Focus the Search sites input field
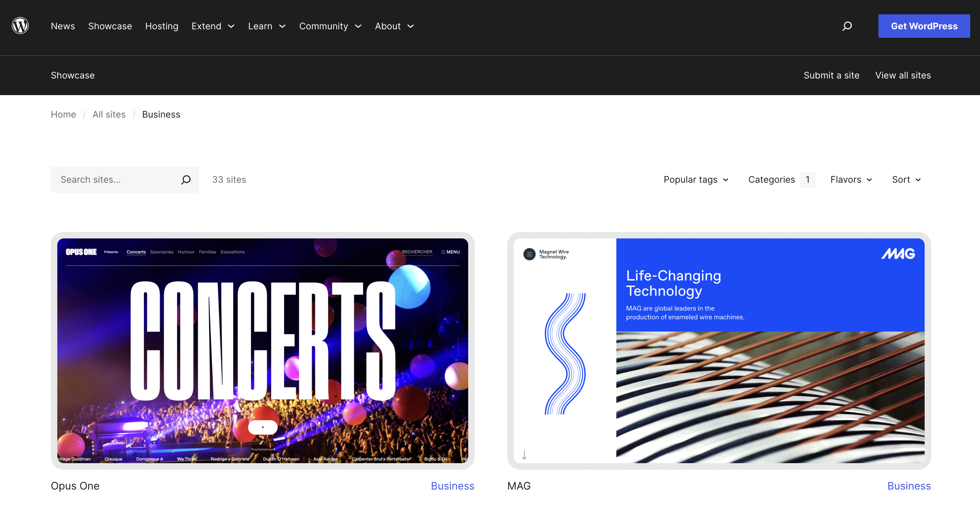The image size is (980, 527). 114,179
